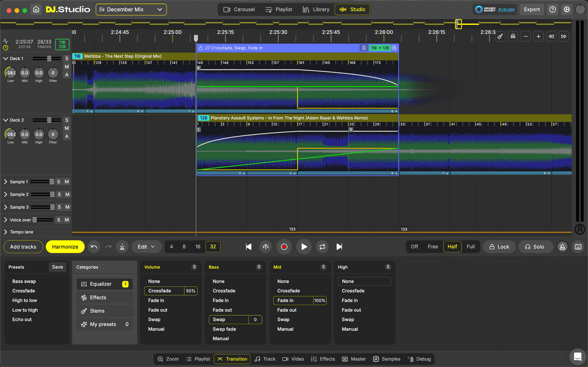
Task: Toggle the metronome icon
Action: tap(562, 247)
